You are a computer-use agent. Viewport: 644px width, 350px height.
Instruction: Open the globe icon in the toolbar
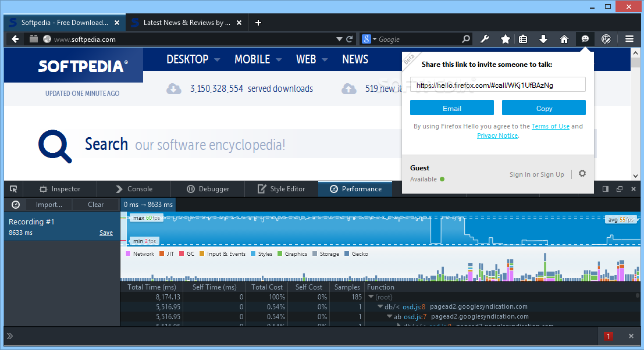(x=606, y=39)
